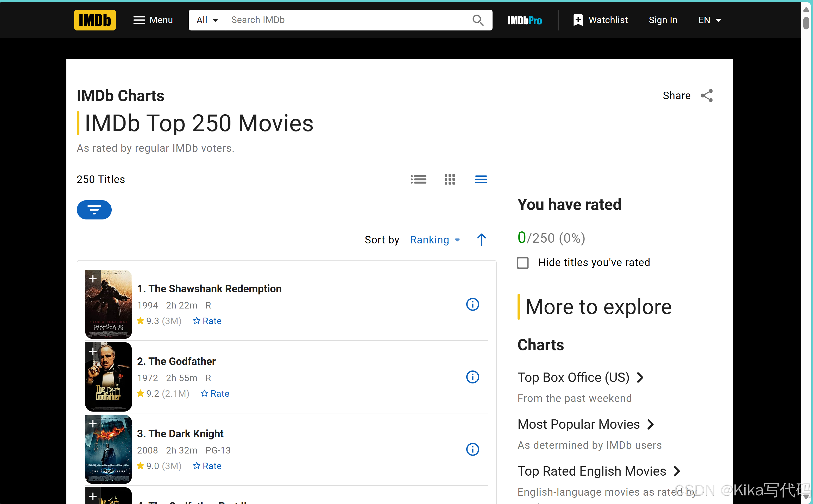Toggle sort direction arrow
Screen dimensions: 813x504
click(x=481, y=240)
